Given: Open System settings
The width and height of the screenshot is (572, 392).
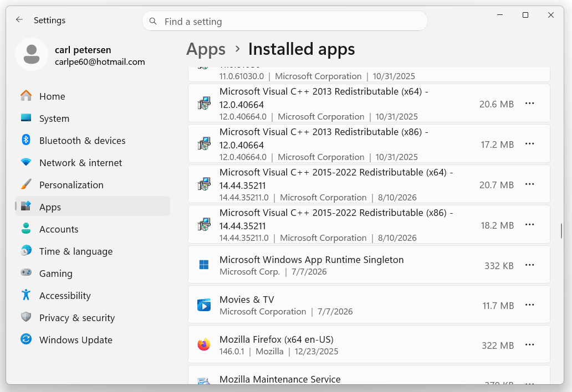Looking at the screenshot, I should point(93,118).
